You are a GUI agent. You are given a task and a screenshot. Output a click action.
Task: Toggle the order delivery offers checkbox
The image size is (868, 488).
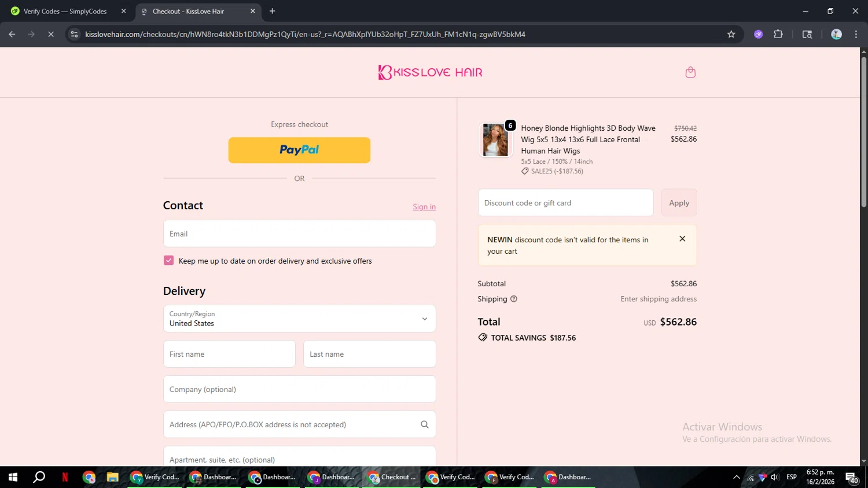(x=168, y=261)
